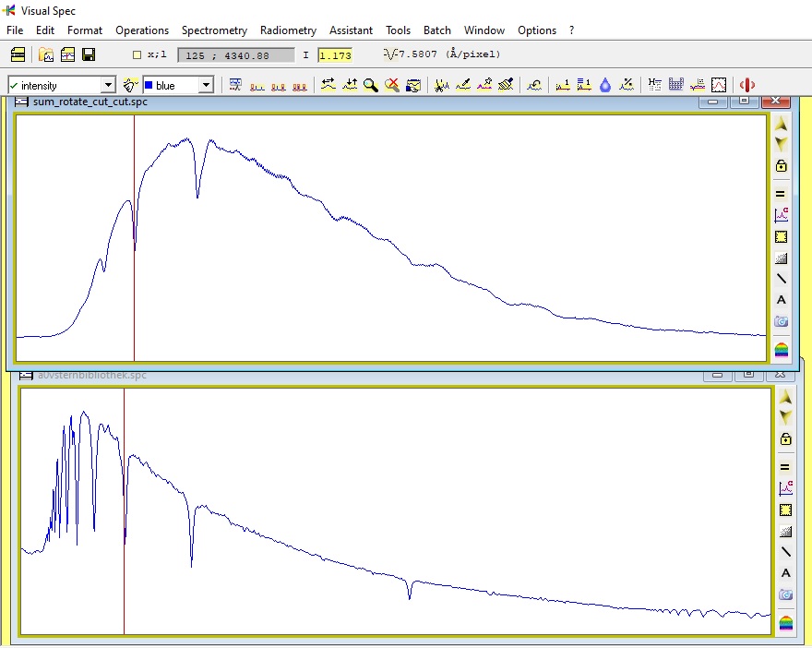Click the open image file icon
Image resolution: width=812 pixels, height=648 pixels.
tap(68, 54)
